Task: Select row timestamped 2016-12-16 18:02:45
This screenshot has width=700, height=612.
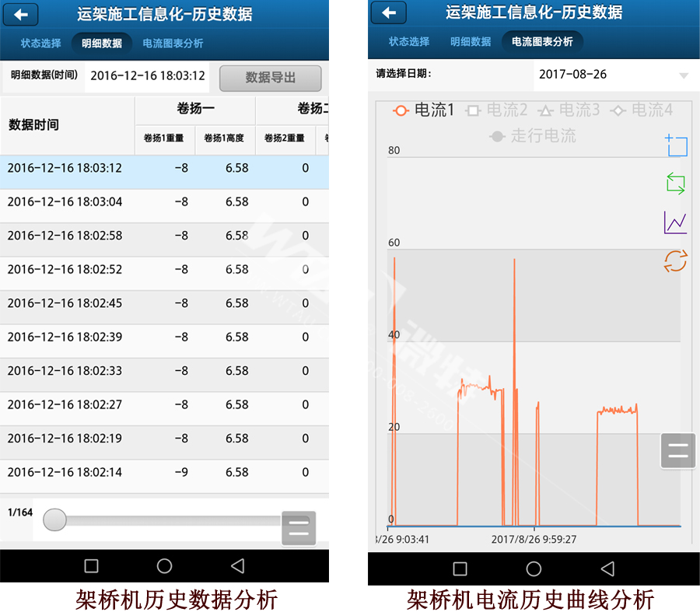Action: click(164, 303)
